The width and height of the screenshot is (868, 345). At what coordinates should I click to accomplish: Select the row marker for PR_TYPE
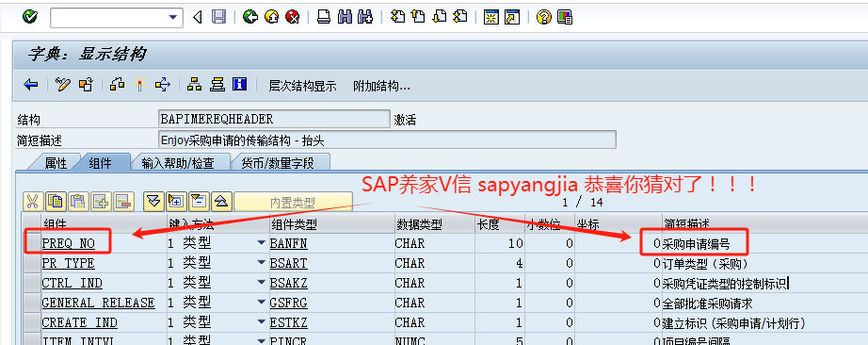pos(32,264)
